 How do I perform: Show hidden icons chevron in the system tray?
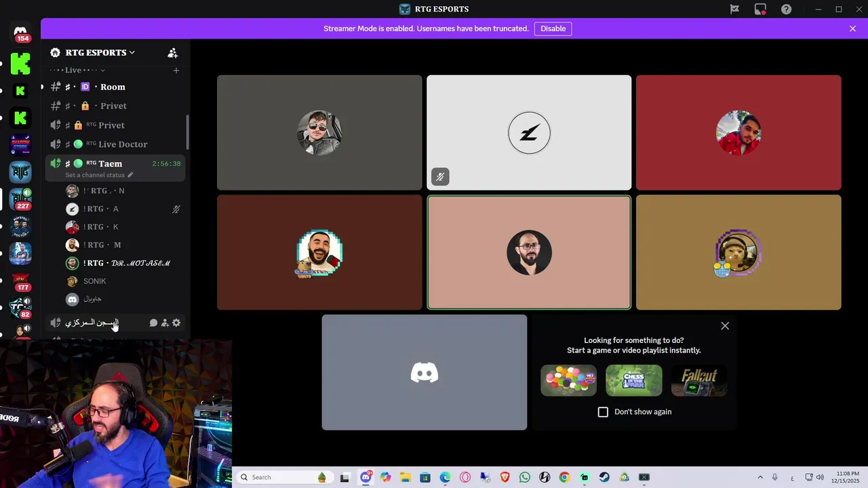759,477
